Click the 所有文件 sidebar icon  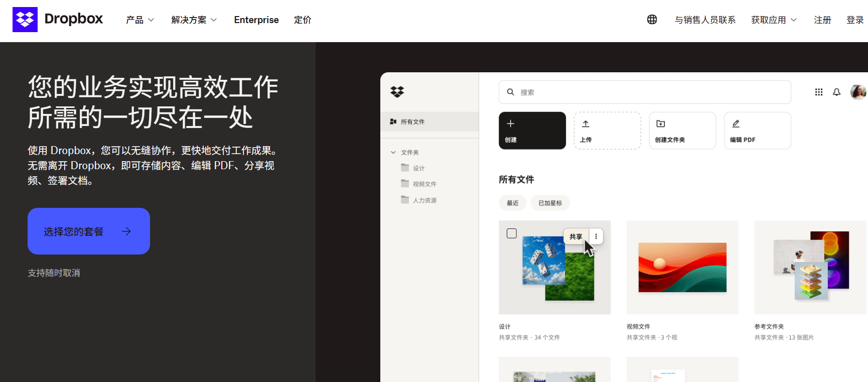coord(393,121)
